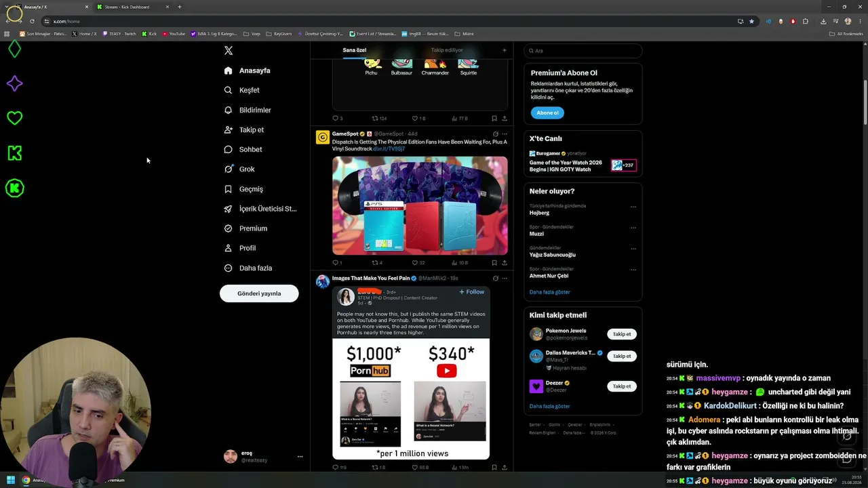This screenshot has width=868, height=488.
Task: Open options for Ahmet Nur Çebi trend
Action: pos(633,270)
